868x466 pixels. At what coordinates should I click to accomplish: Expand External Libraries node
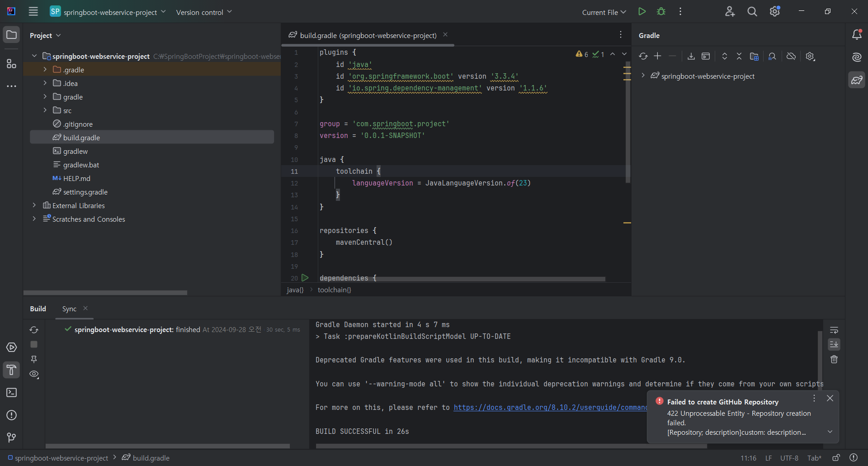click(x=34, y=205)
